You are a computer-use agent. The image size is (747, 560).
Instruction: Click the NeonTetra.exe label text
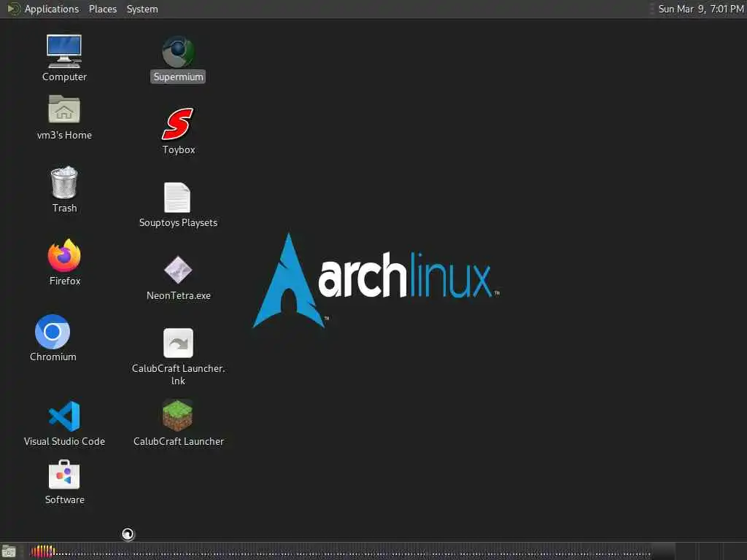pyautogui.click(x=179, y=296)
